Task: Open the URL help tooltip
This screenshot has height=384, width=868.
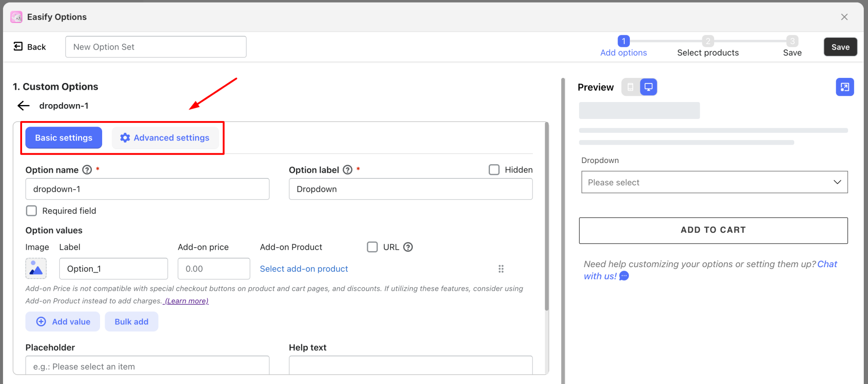Action: click(408, 247)
